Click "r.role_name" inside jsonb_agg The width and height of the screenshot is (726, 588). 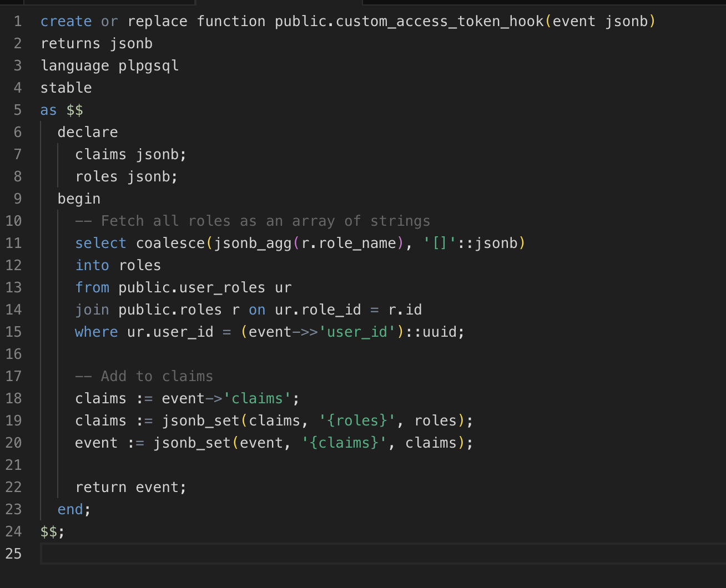click(349, 244)
